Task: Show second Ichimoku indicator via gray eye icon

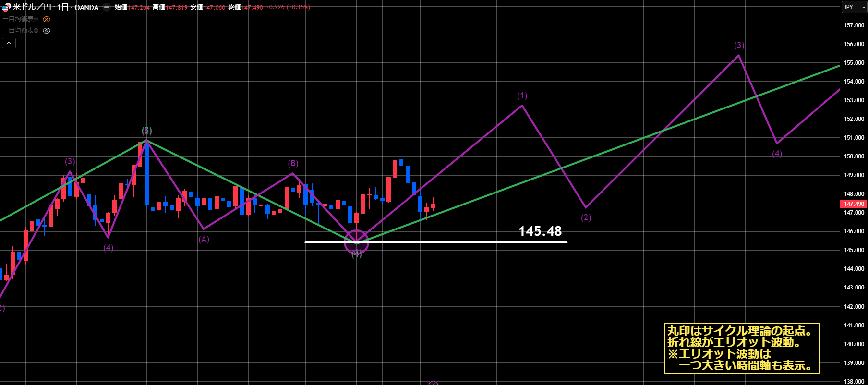Action: point(47,31)
